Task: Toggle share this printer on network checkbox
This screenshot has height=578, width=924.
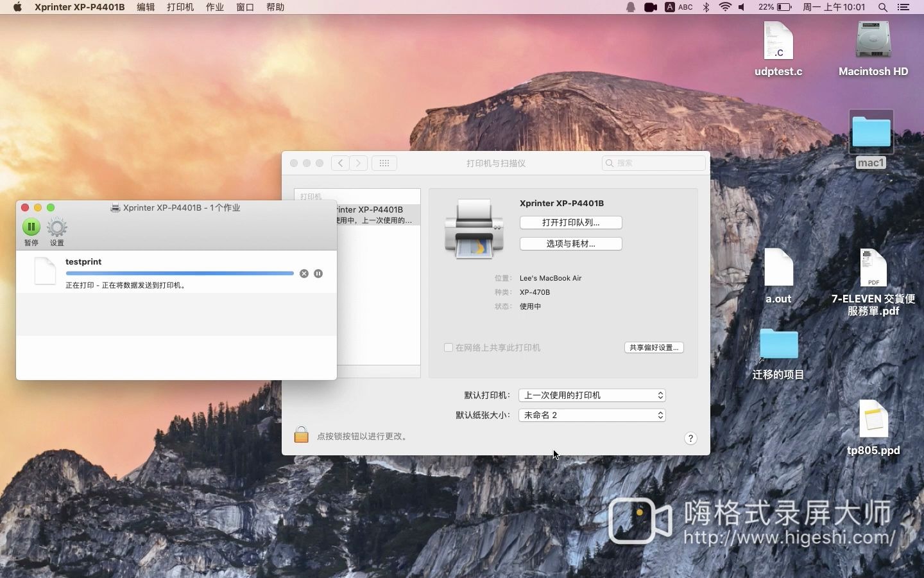Action: click(x=449, y=347)
